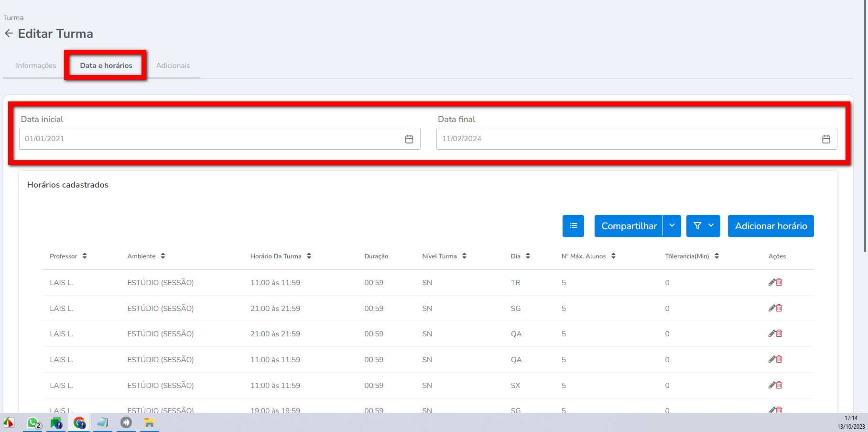This screenshot has width=868, height=432.
Task: Delete the TR 11:00 schedule row
Action: pos(780,282)
